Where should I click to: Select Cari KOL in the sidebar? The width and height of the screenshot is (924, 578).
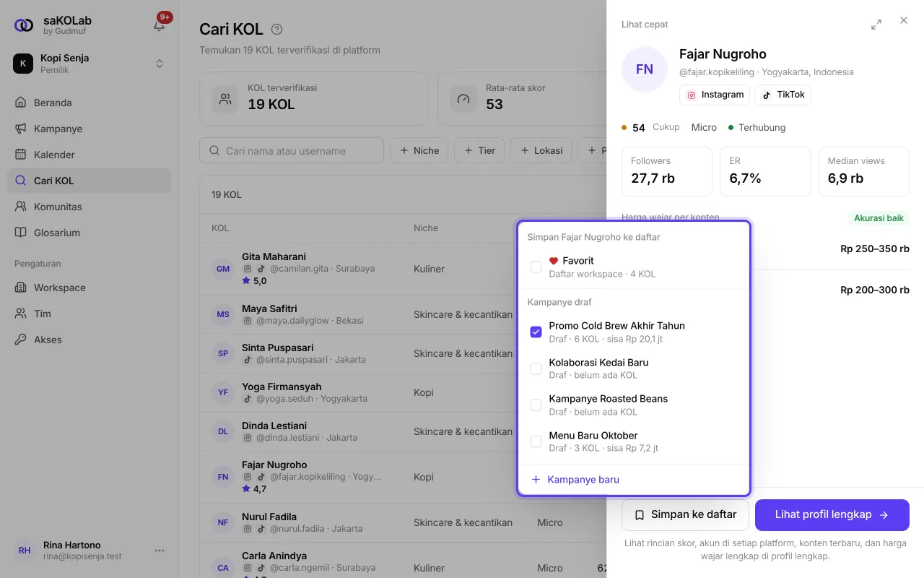(x=90, y=181)
